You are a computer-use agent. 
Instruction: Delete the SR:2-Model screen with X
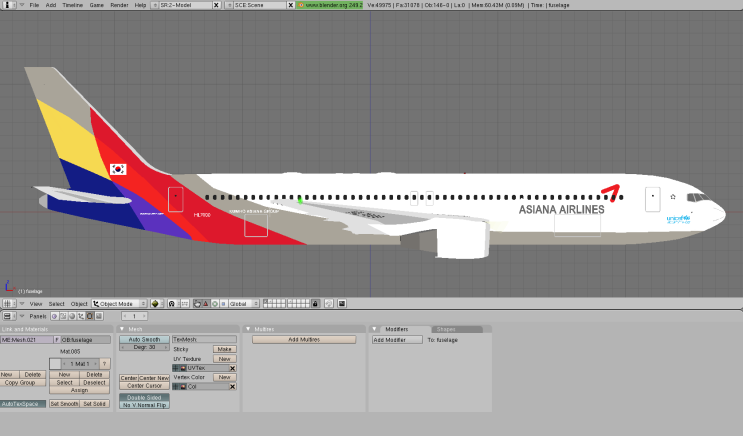click(216, 5)
